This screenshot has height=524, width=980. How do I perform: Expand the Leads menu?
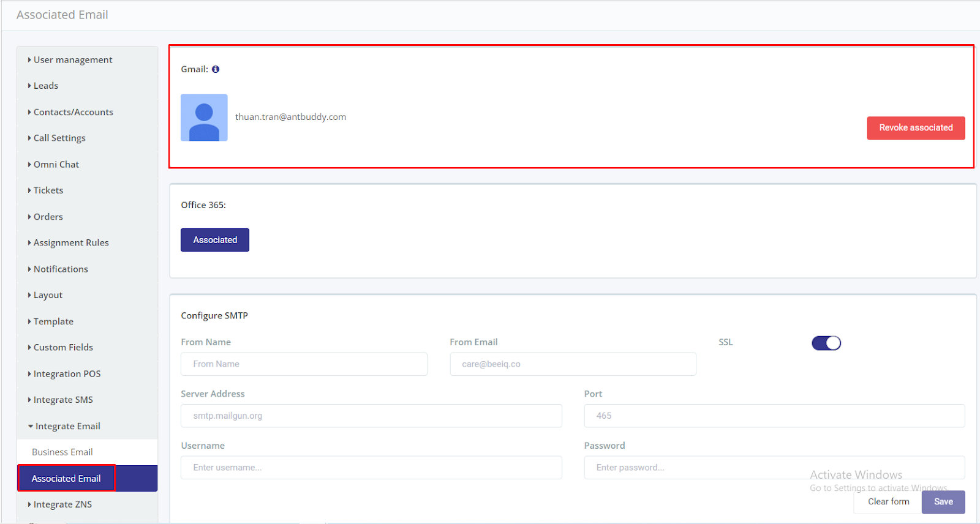click(87, 86)
